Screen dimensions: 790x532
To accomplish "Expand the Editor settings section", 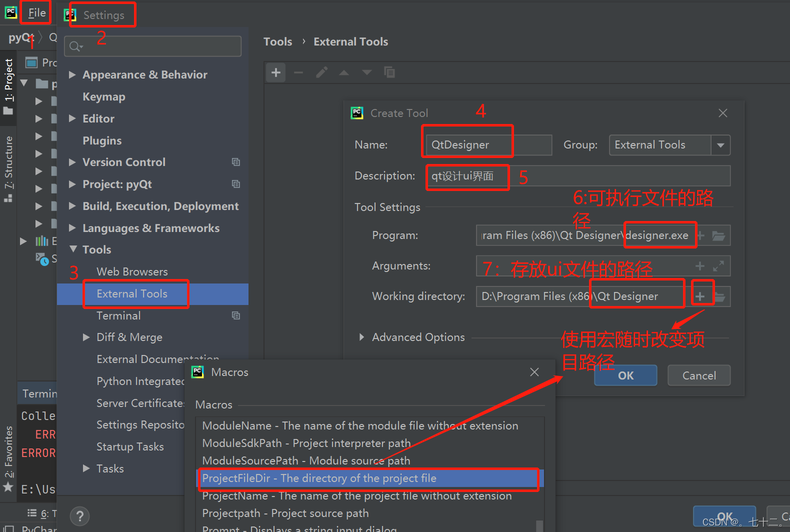I will [x=72, y=118].
